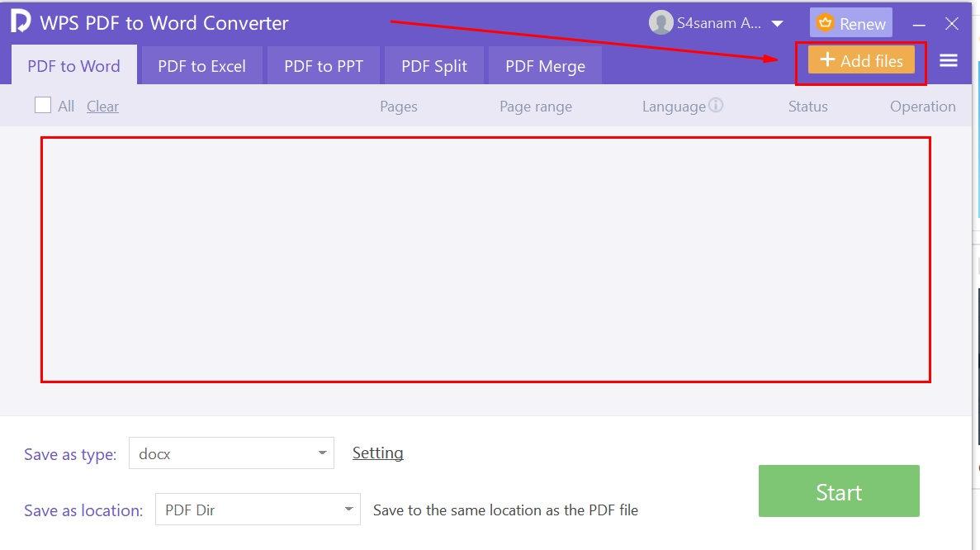
Task: Switch to the PDF to Word tab
Action: click(x=73, y=65)
